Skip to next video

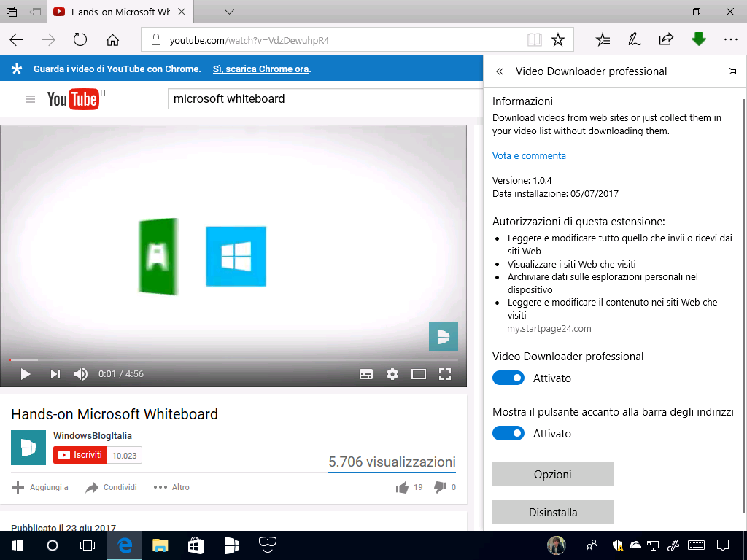tap(55, 374)
